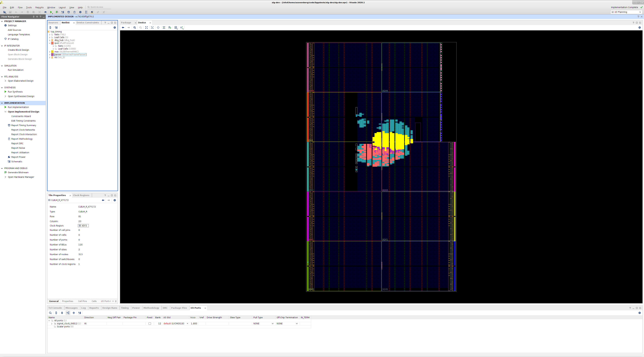Switch to the Tcl Console tab
This screenshot has width=644, height=357.
pos(55,308)
